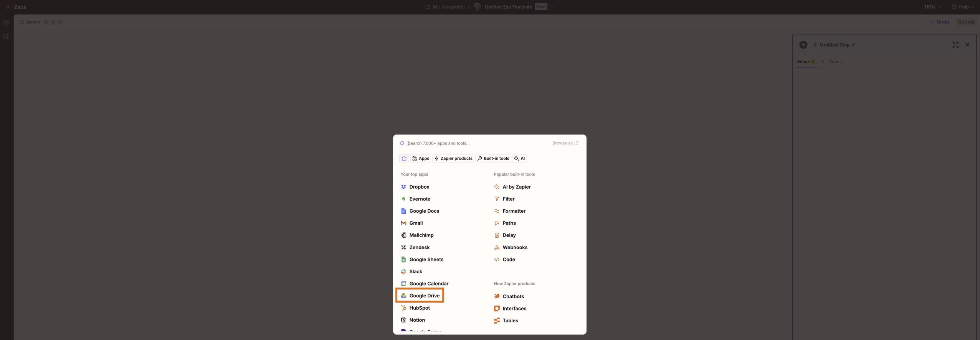The width and height of the screenshot is (980, 340).
Task: Filter by Apps category
Action: coord(420,158)
